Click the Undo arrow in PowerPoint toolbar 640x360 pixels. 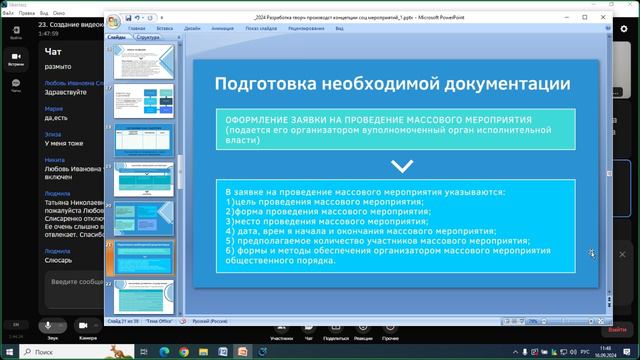click(x=137, y=18)
